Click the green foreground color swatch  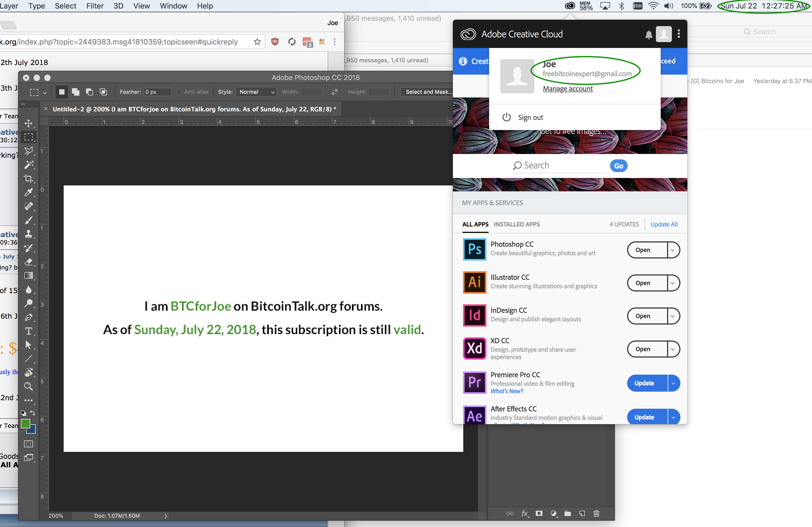(26, 424)
